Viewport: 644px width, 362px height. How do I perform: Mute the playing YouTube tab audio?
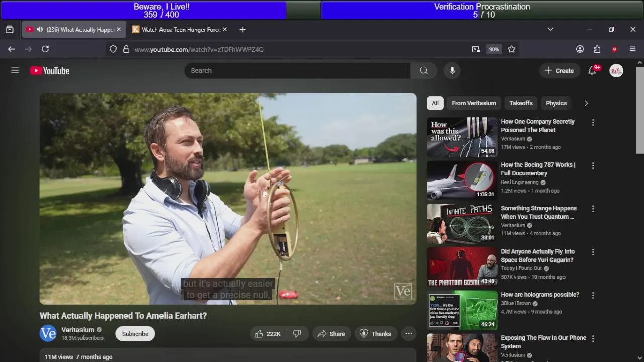(40, 30)
